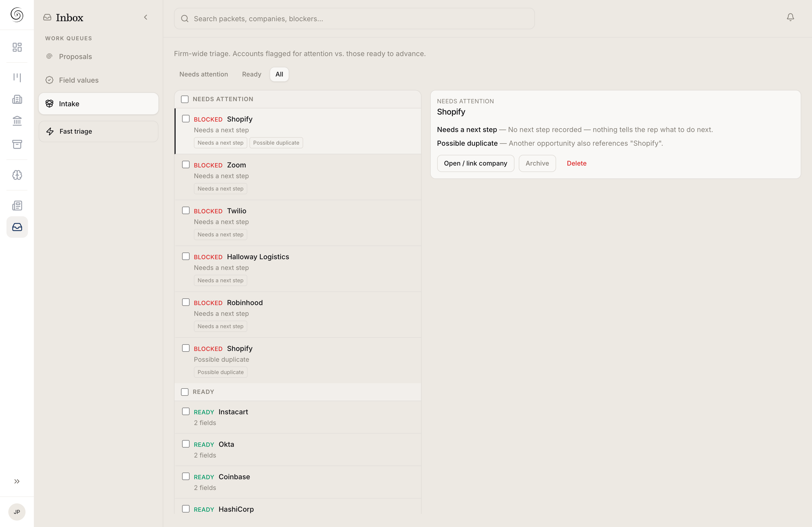Open the JP user avatar
Image resolution: width=812 pixels, height=527 pixels.
(17, 512)
